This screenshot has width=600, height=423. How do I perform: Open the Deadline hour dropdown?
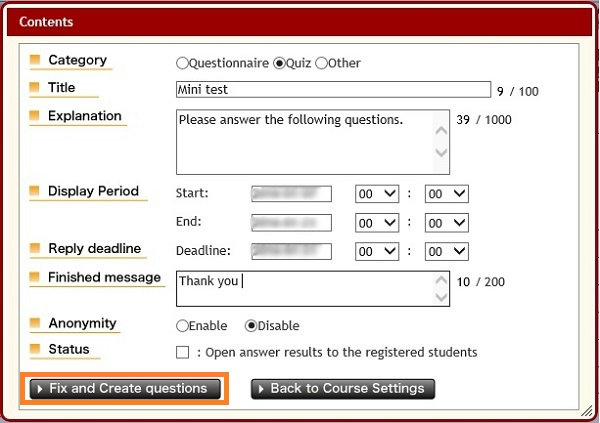(x=377, y=252)
